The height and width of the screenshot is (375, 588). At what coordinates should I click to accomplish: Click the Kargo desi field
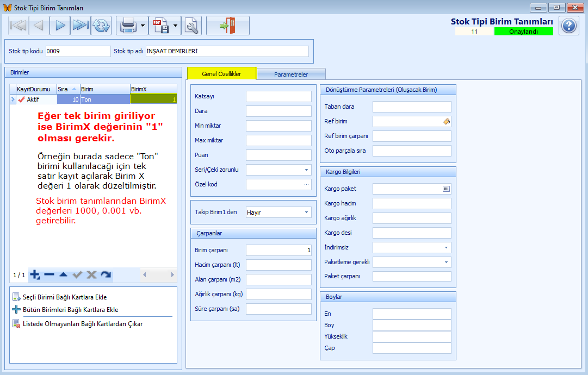[x=412, y=233]
